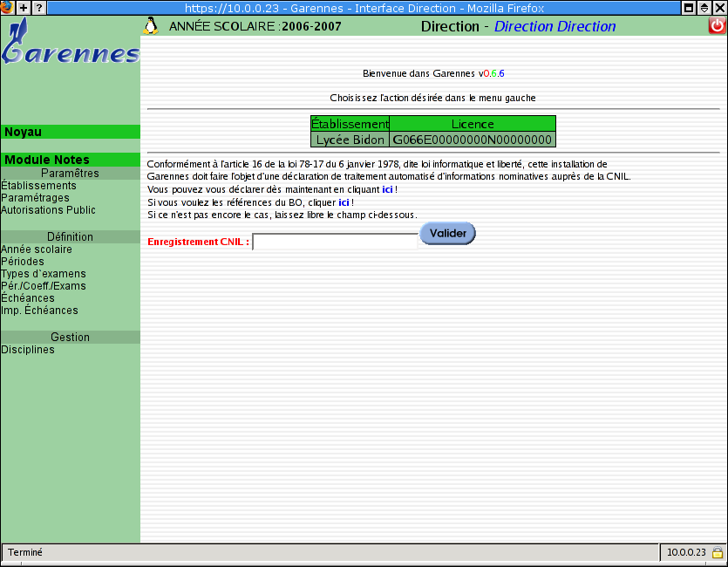Select Types d'examens in sidebar
The image size is (728, 567).
point(44,274)
